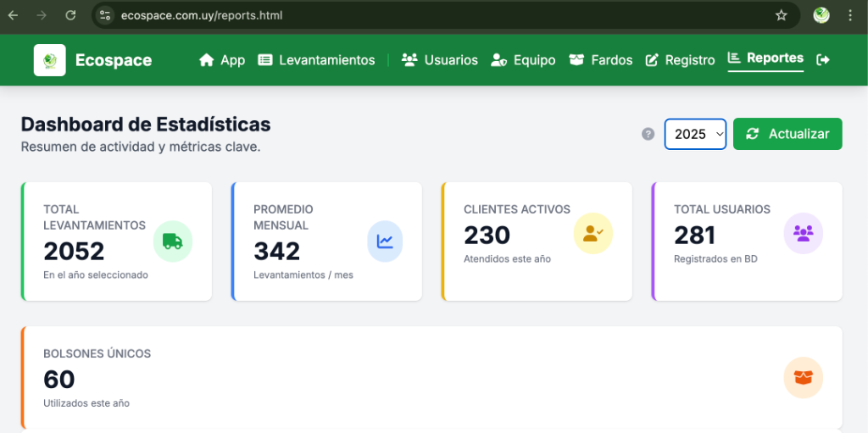Click the 'Utilizados este año' text

(86, 403)
